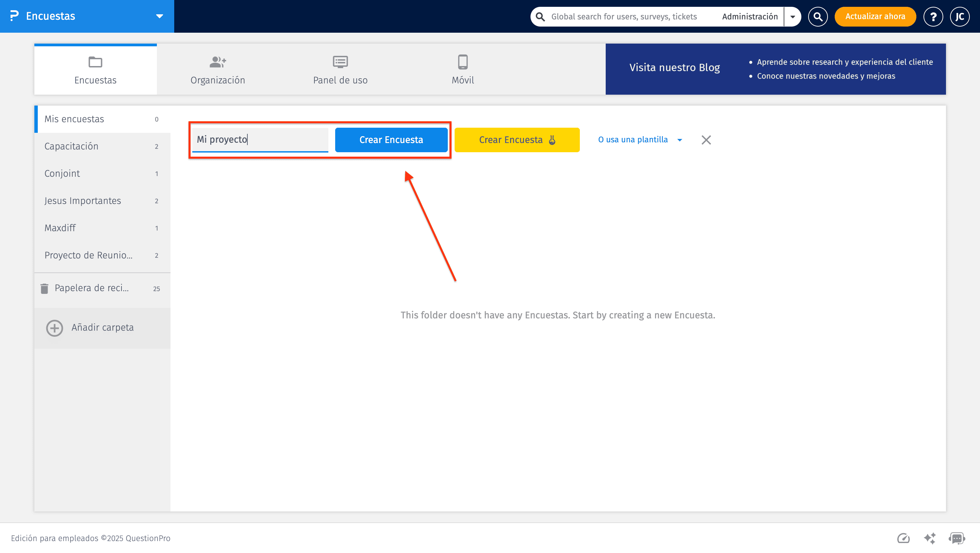Viewport: 980px width, 553px height.
Task: Select the Capacitación folder
Action: 71,146
